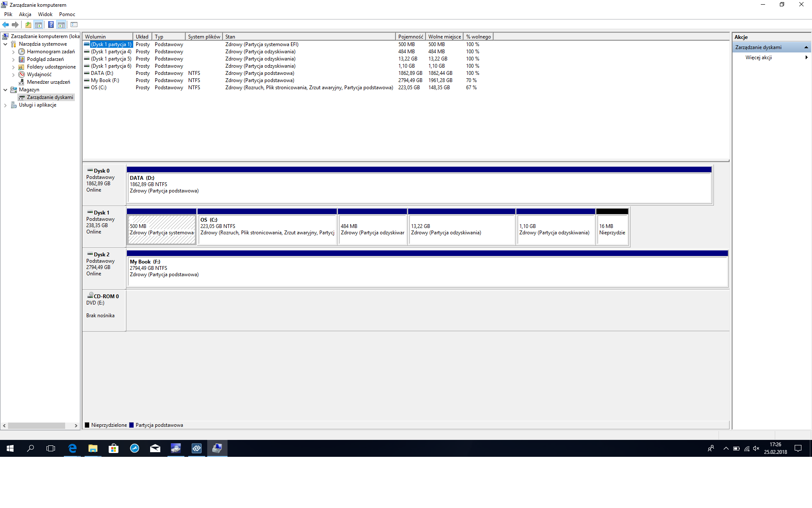Sort by Stan column header
Viewport: 812px width, 508px height.
(x=309, y=37)
